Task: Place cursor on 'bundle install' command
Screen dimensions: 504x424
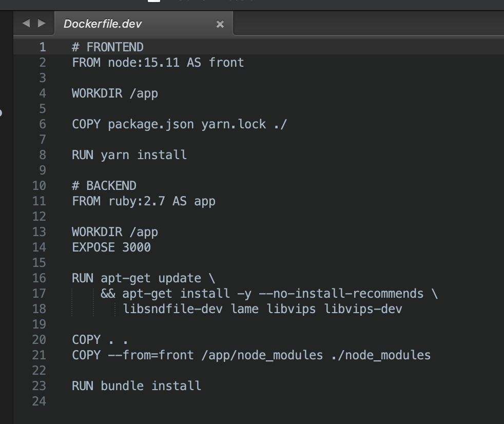Action: tap(151, 386)
